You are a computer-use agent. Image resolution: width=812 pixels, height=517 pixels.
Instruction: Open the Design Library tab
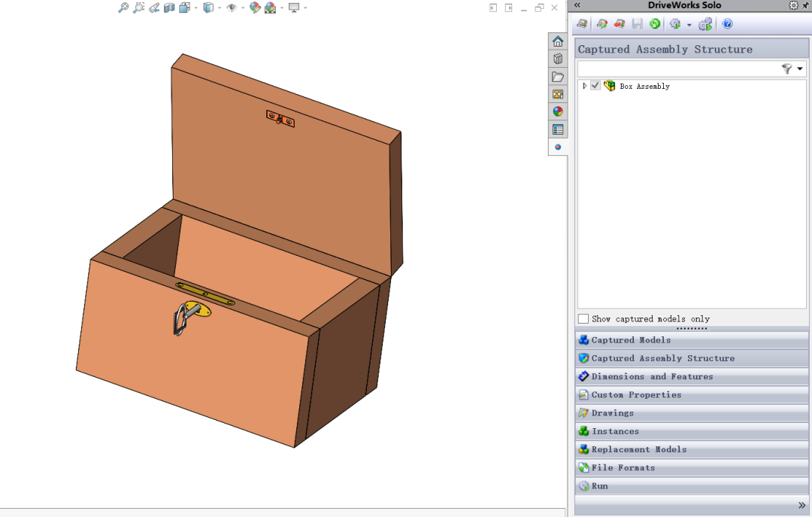pos(558,59)
